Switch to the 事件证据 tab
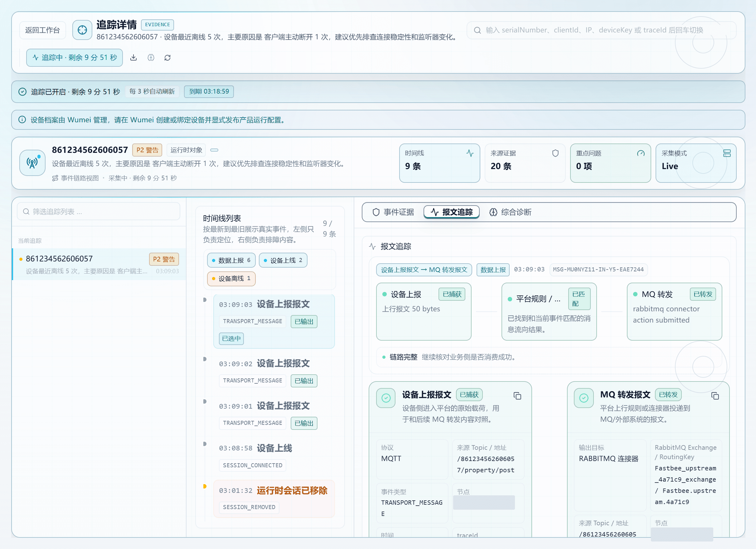756x549 pixels. click(393, 212)
